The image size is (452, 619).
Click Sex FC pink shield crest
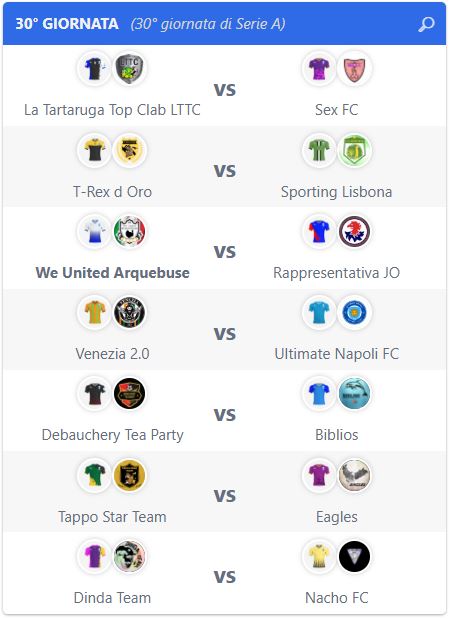354,69
